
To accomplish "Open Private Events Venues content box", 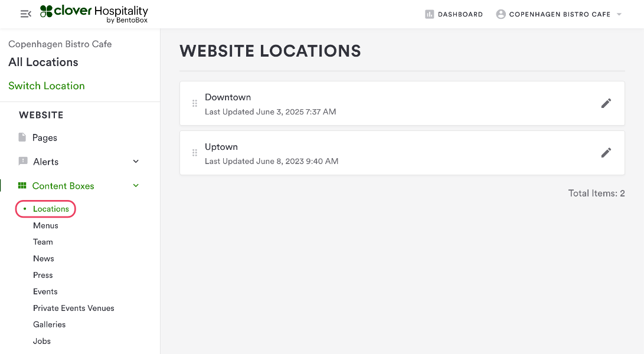I will pyautogui.click(x=74, y=308).
